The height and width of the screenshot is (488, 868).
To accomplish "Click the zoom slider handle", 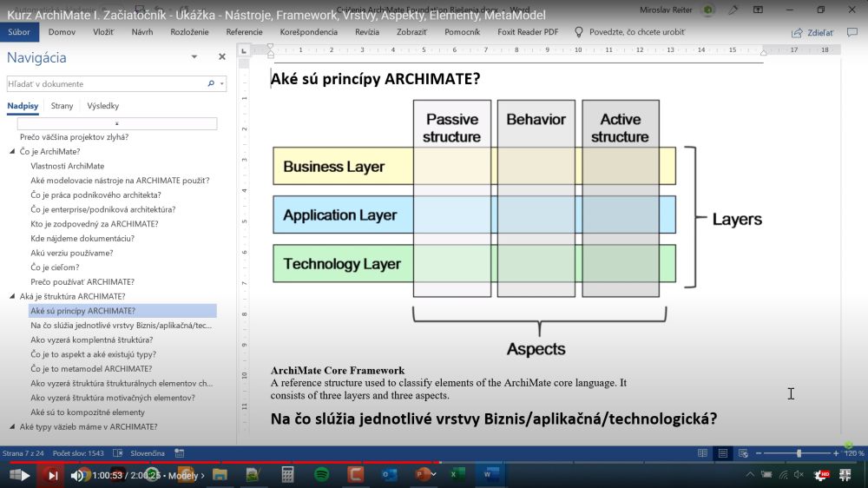I will pyautogui.click(x=799, y=453).
